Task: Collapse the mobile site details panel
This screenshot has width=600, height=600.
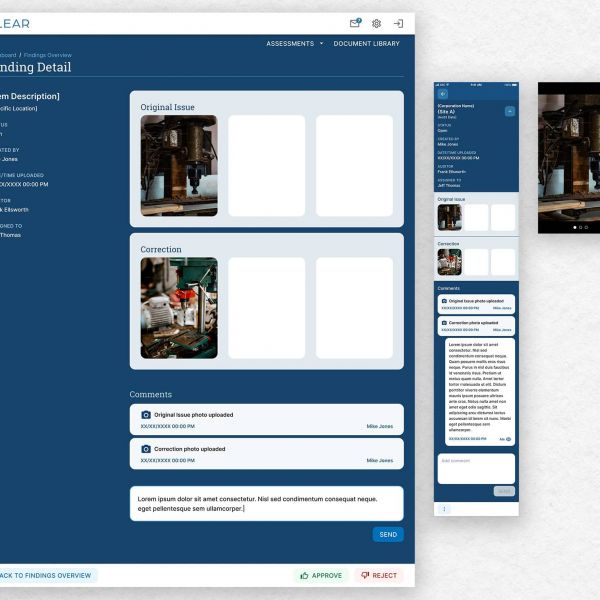Action: point(510,111)
